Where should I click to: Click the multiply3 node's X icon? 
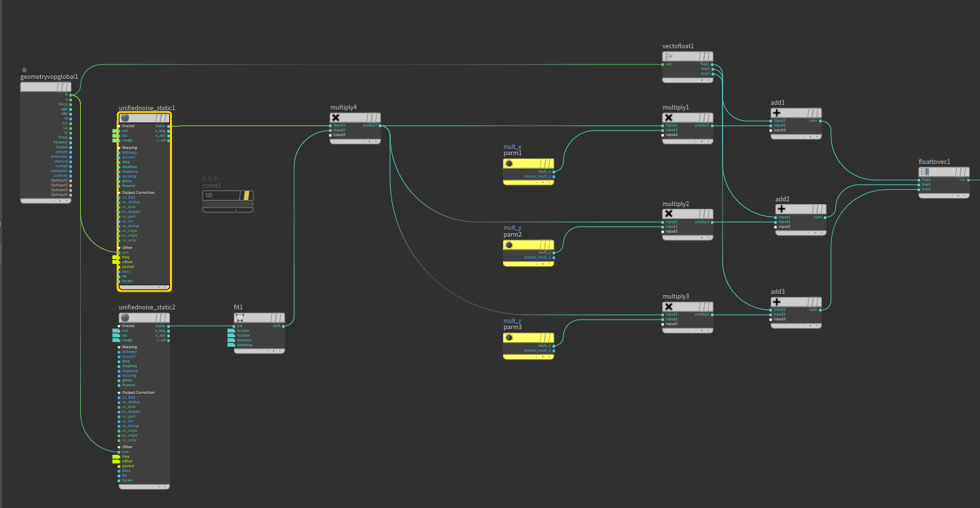point(669,307)
